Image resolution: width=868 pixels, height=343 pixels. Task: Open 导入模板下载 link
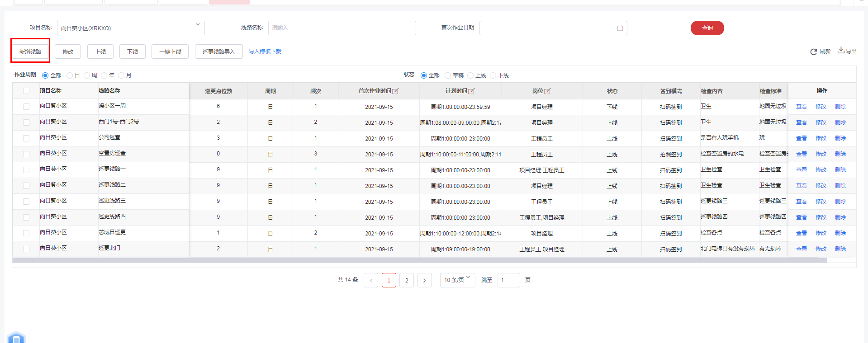tap(265, 52)
